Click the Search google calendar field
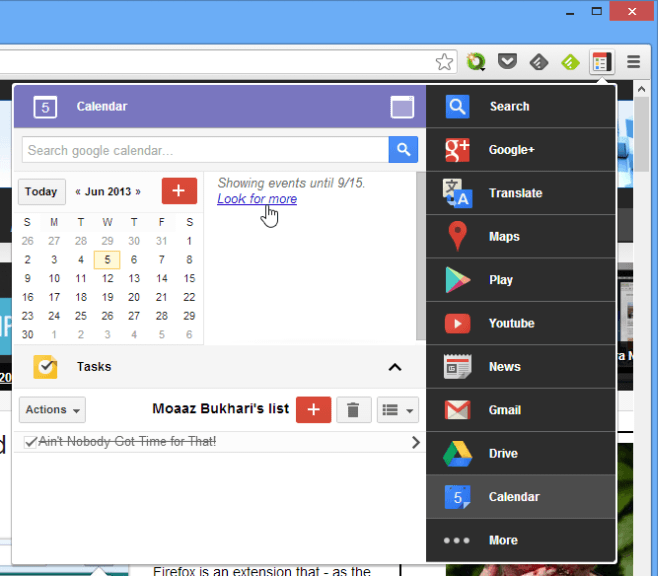Viewport: 658px width, 576px height. click(x=206, y=150)
